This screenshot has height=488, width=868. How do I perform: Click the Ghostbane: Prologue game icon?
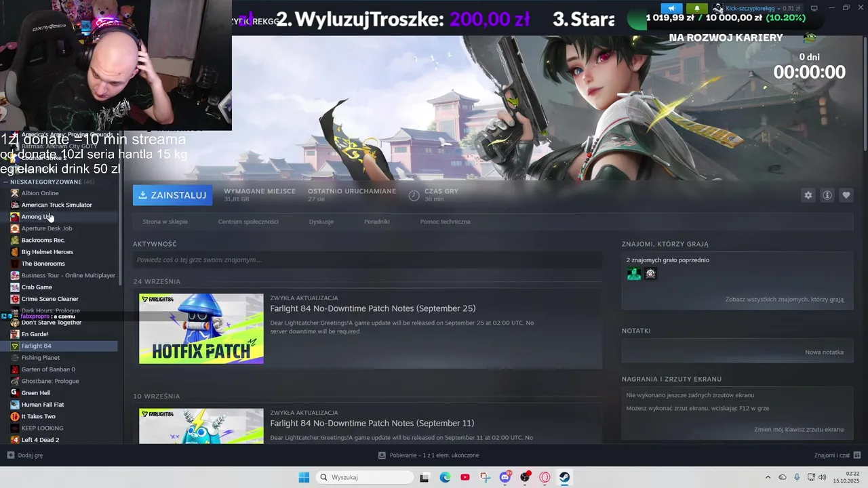click(15, 381)
